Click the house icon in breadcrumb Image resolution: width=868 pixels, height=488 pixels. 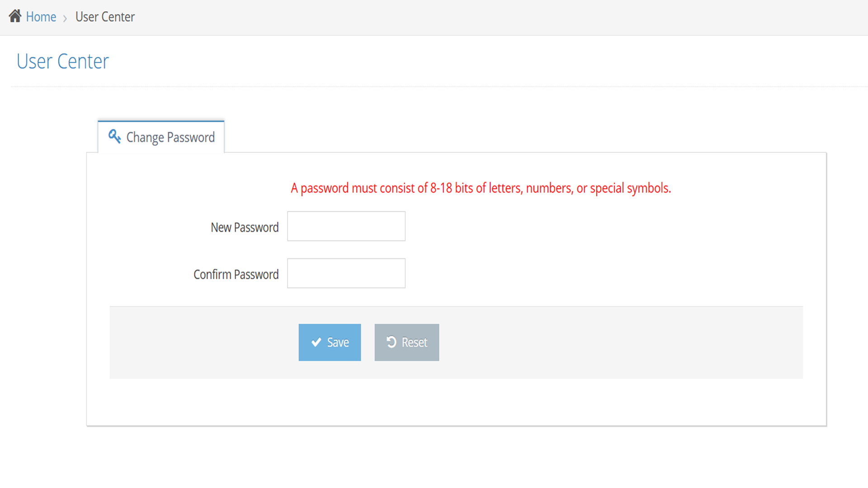[x=15, y=16]
